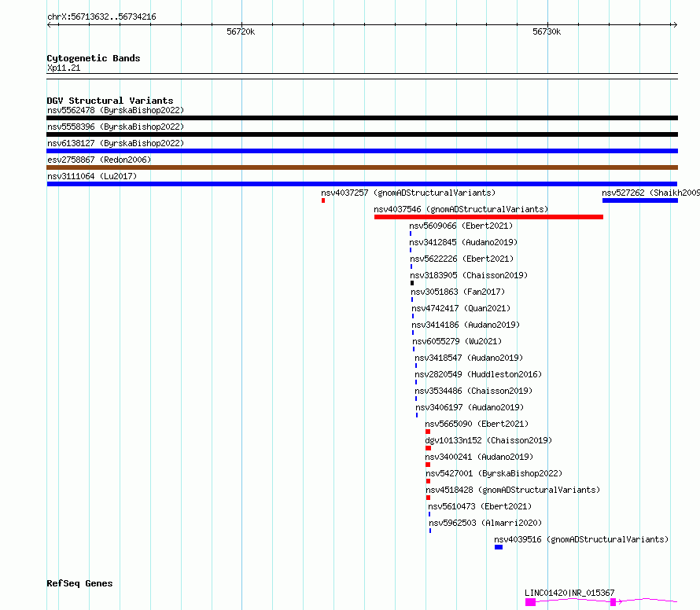700x610 pixels.
Task: Select the nsv5558396 (ByrskaBishop2022) variant label
Action: click(116, 127)
